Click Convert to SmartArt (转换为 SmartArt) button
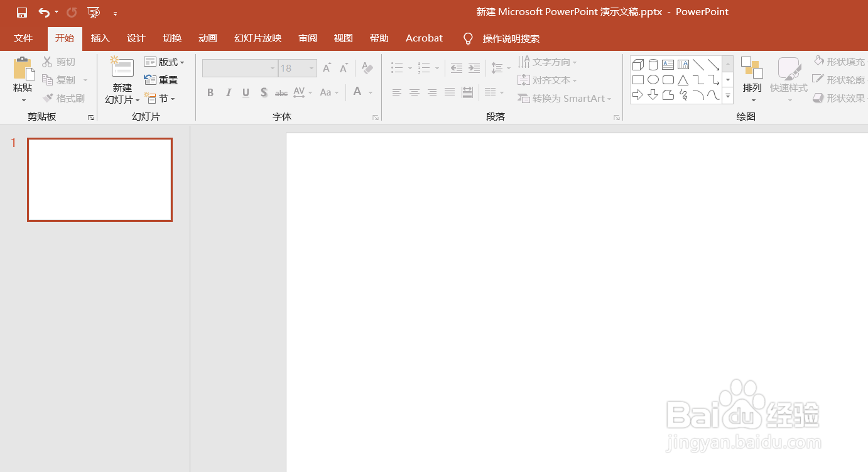The width and height of the screenshot is (868, 472). [x=564, y=98]
